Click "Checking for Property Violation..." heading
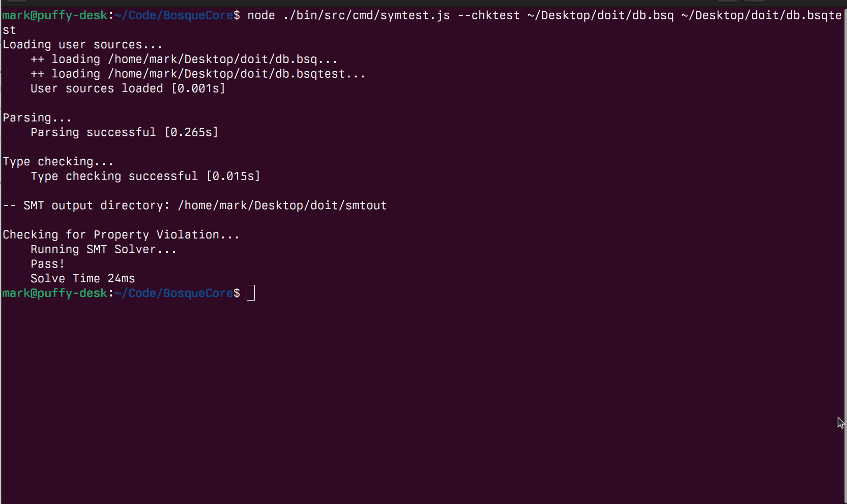The width and height of the screenshot is (847, 504). (121, 234)
